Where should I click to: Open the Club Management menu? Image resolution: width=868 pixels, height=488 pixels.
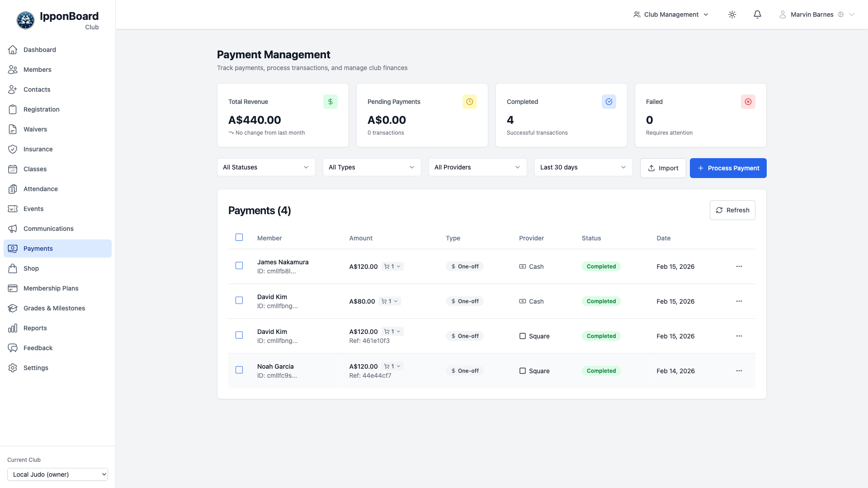click(x=671, y=14)
